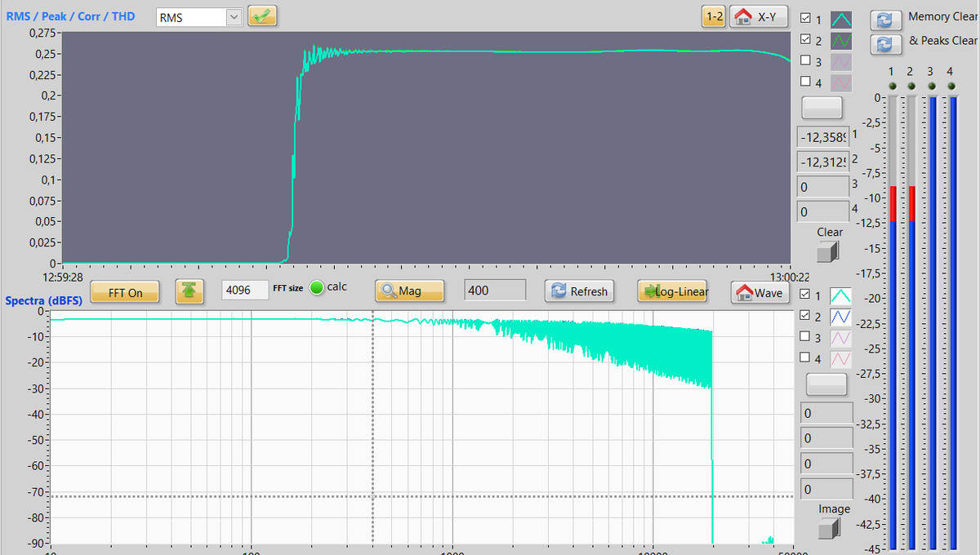Click Spectra channel 3 trace swatch
The height and width of the screenshot is (555, 980).
coord(841,338)
